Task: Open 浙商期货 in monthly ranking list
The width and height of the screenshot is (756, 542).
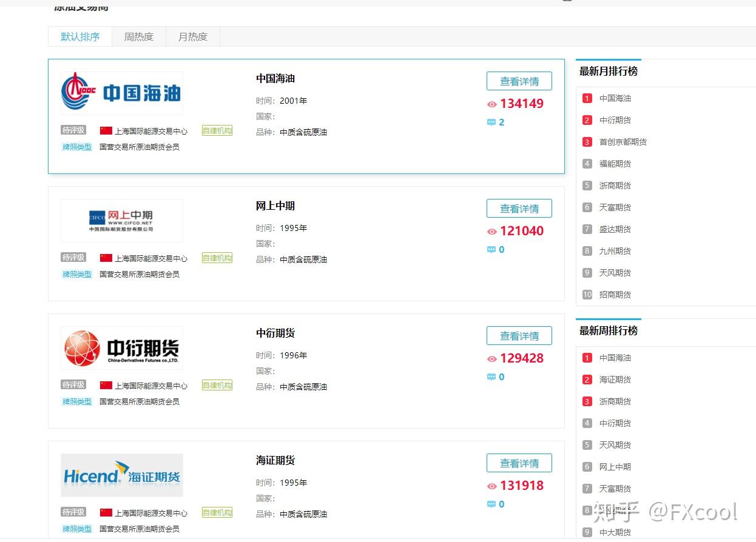Action: pyautogui.click(x=615, y=186)
